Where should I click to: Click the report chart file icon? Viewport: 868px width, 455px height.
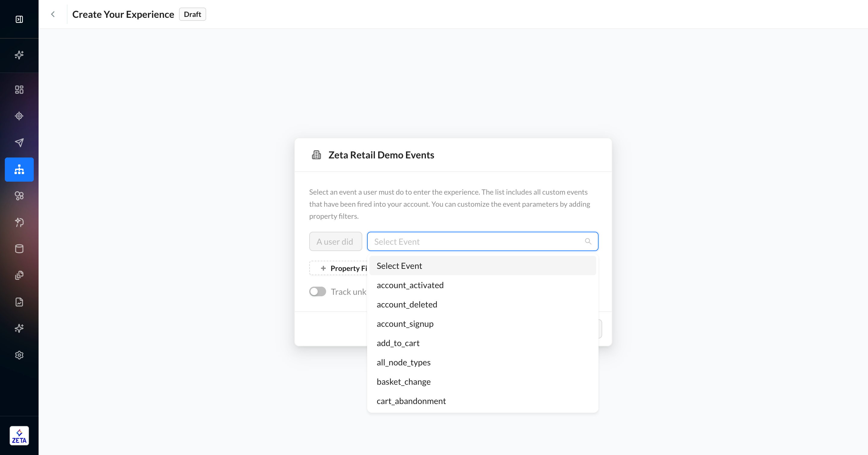(19, 302)
